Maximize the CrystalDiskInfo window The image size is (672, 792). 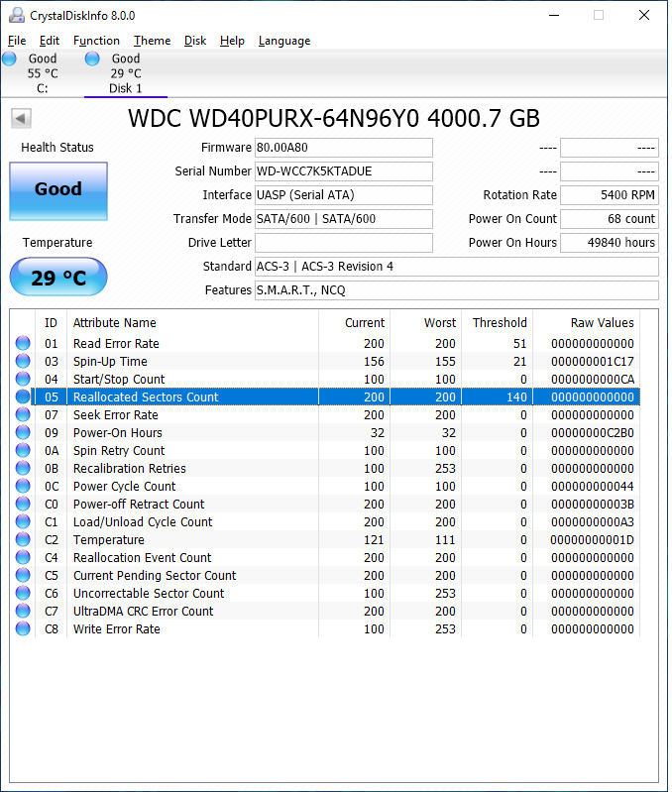599,15
